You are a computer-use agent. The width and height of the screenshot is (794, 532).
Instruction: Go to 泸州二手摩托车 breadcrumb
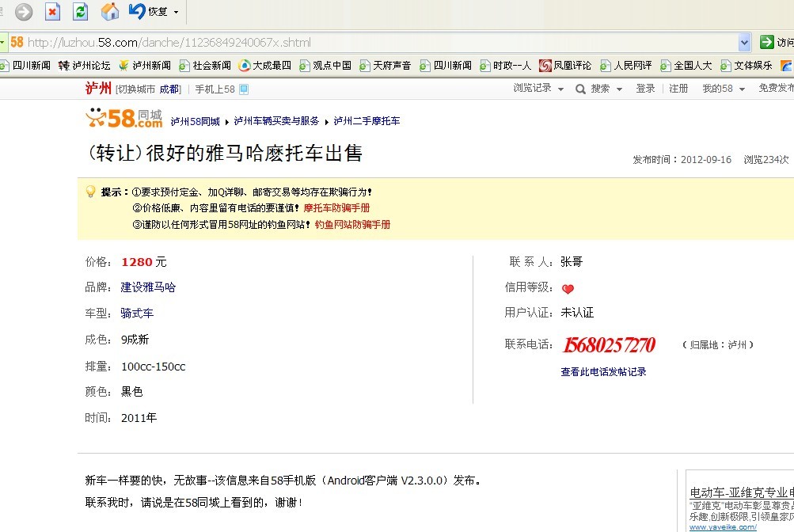pos(367,121)
